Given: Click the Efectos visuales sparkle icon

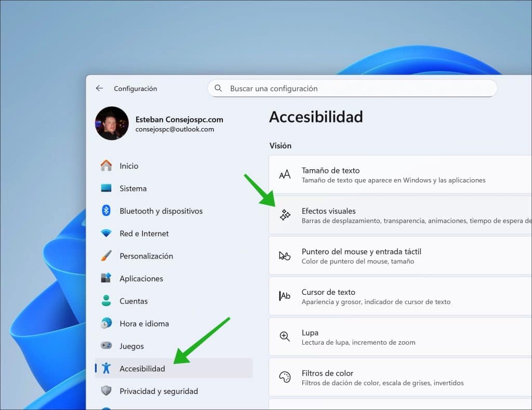Looking at the screenshot, I should (285, 215).
